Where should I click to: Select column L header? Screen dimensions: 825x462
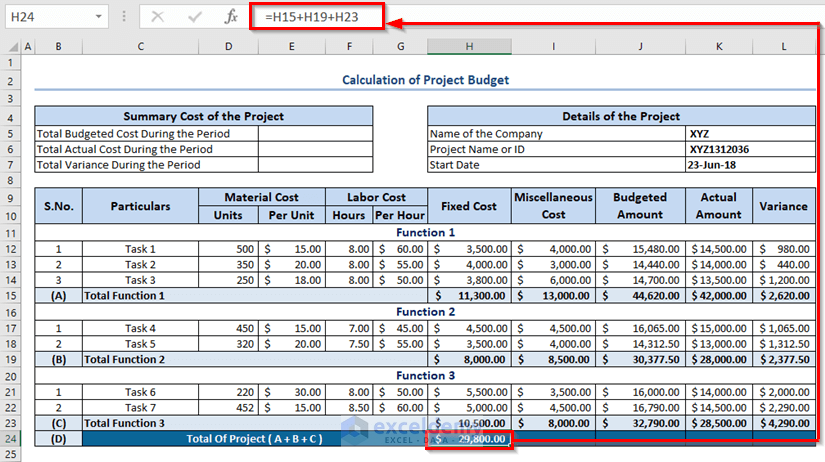click(x=783, y=46)
